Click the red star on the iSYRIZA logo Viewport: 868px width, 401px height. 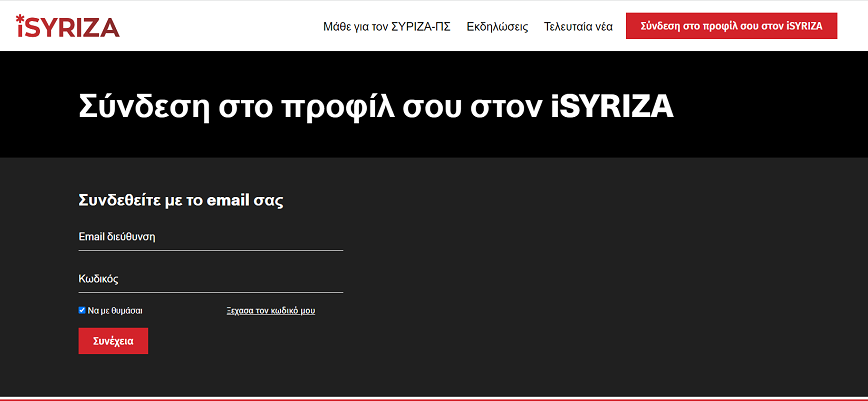click(20, 18)
